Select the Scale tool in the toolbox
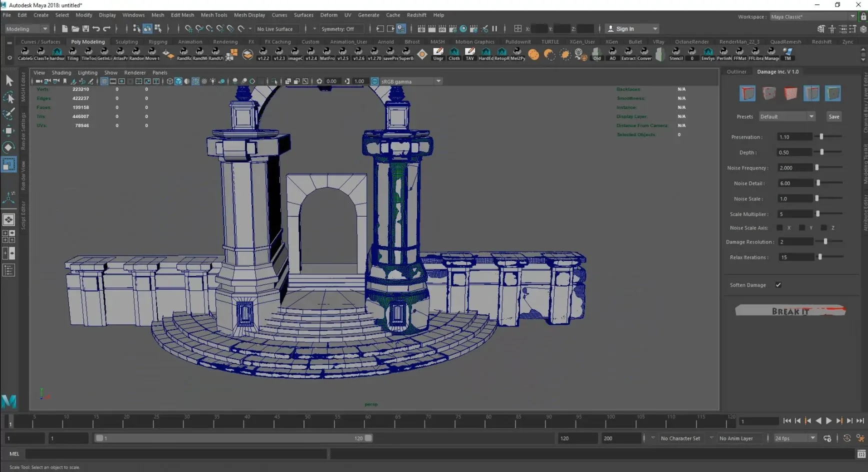 coord(8,164)
